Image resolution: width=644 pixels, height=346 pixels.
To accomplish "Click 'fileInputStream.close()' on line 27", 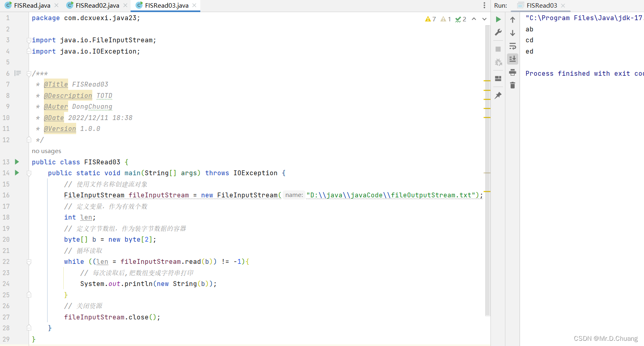I will 112,317.
